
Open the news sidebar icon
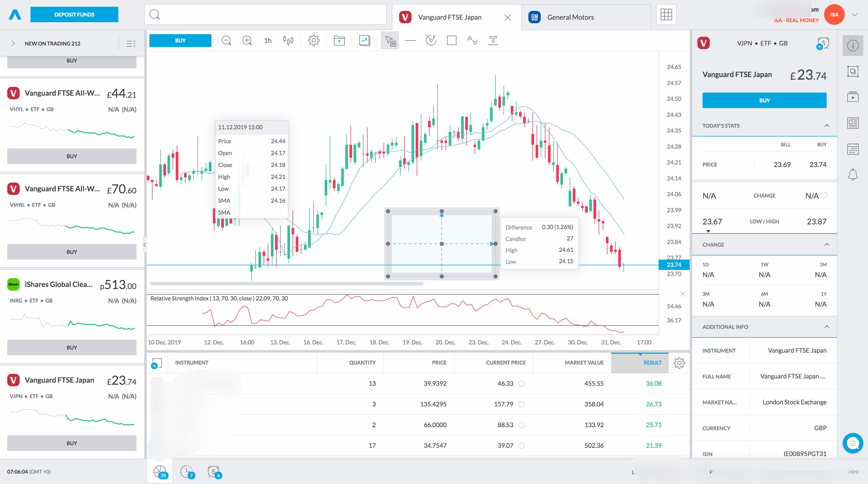pos(853,123)
